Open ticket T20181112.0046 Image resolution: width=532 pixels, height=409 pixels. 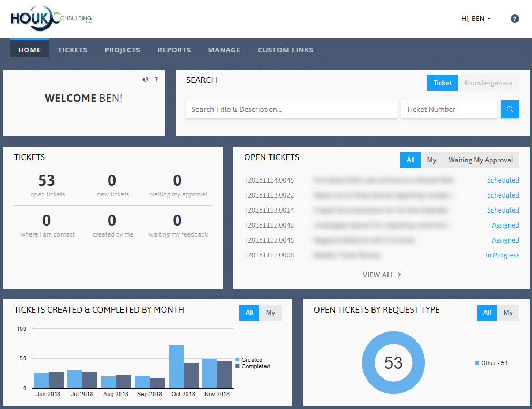click(269, 225)
